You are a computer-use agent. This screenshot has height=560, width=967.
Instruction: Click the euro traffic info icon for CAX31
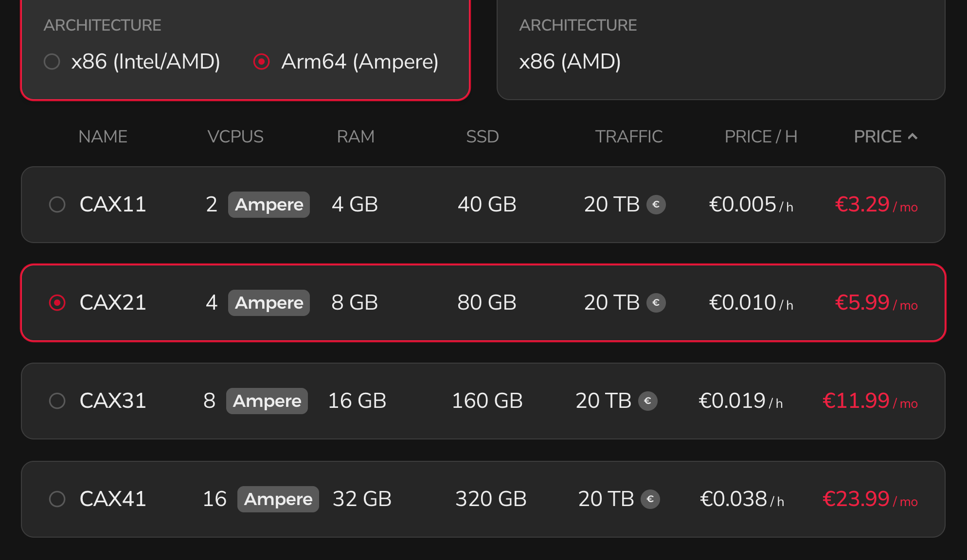pyautogui.click(x=647, y=401)
